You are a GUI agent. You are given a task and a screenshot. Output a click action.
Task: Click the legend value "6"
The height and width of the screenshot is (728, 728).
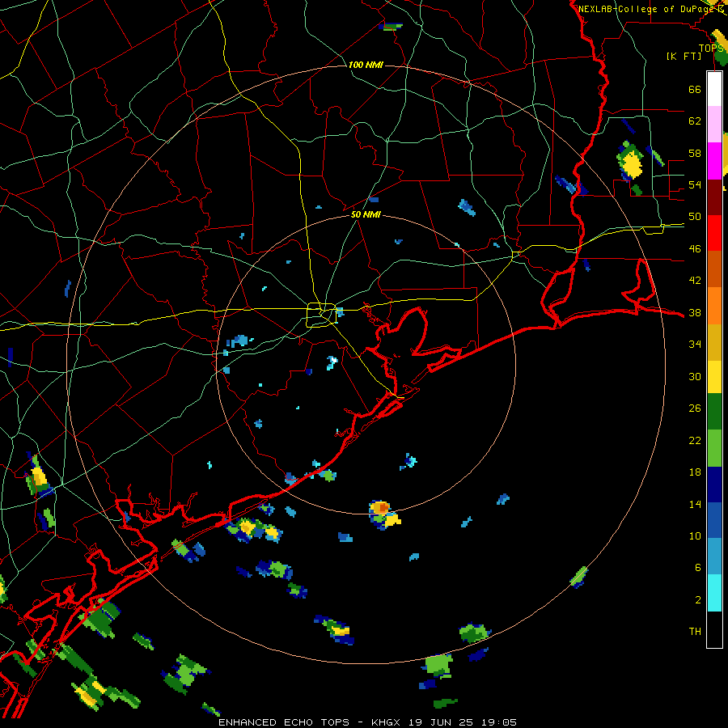[698, 568]
